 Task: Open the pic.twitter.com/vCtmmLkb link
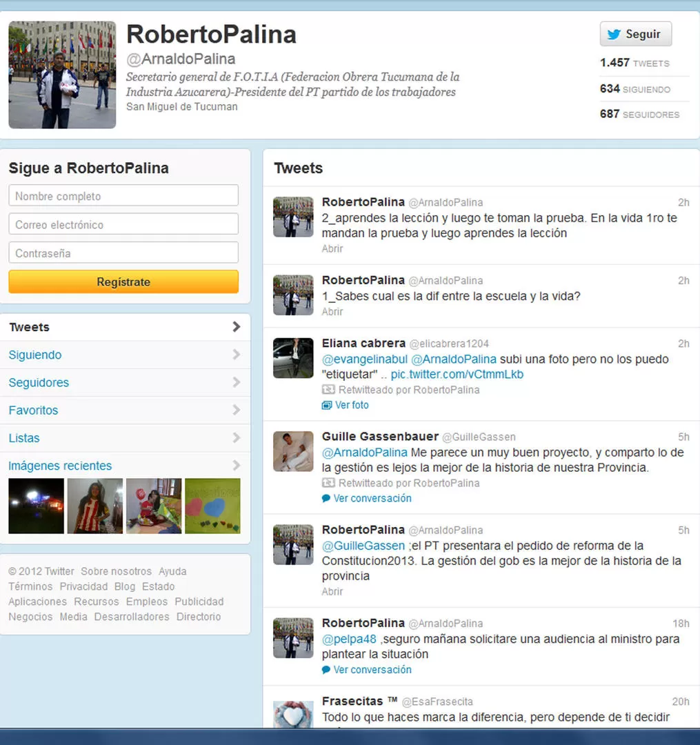click(x=457, y=375)
